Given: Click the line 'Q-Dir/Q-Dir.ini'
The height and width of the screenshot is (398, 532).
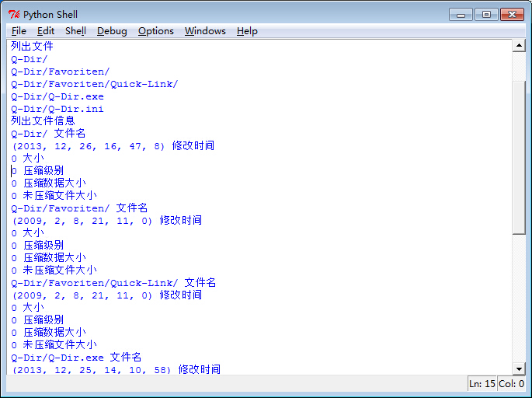Looking at the screenshot, I should tap(57, 109).
